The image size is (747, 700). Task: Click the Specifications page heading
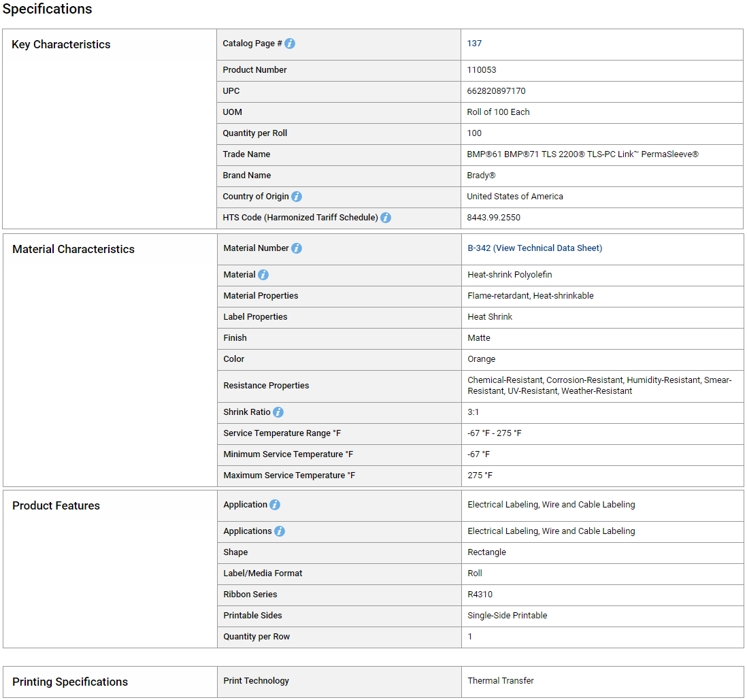tap(47, 9)
